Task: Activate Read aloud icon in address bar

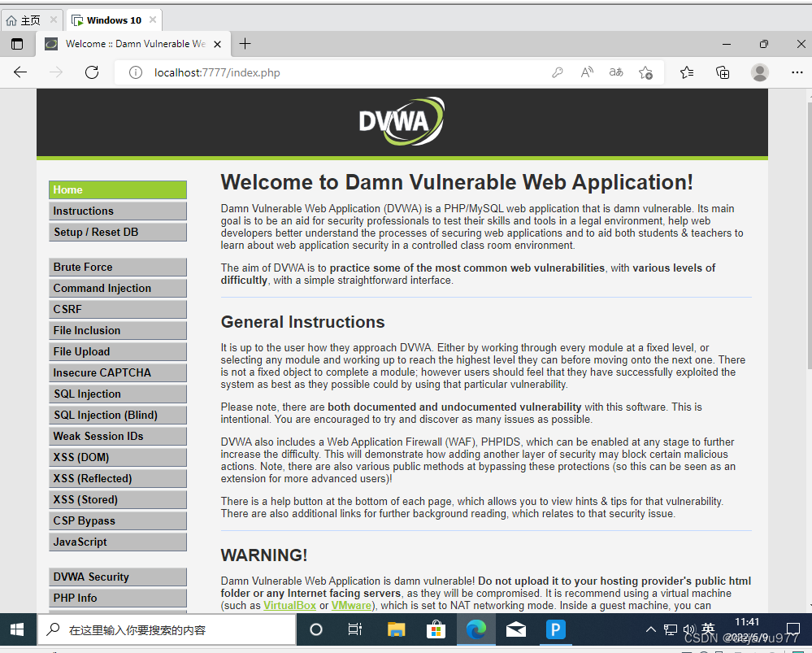Action: pyautogui.click(x=587, y=72)
